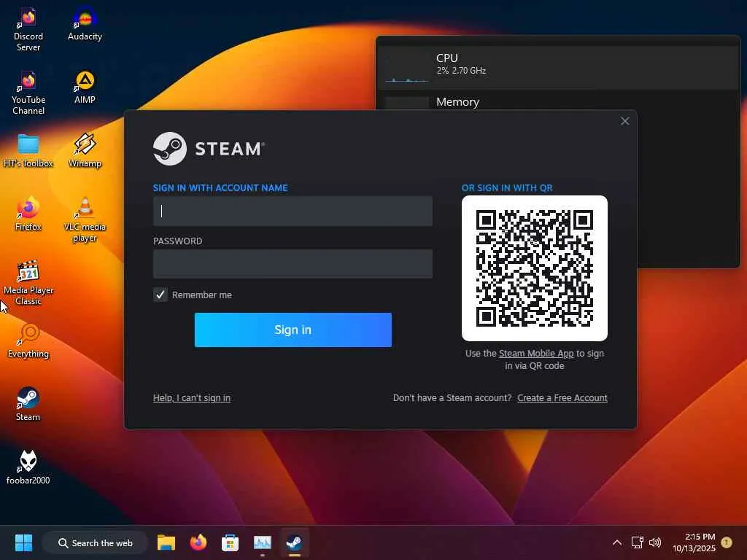Open the Help, I can't sign in link
The image size is (747, 560).
[192, 397]
